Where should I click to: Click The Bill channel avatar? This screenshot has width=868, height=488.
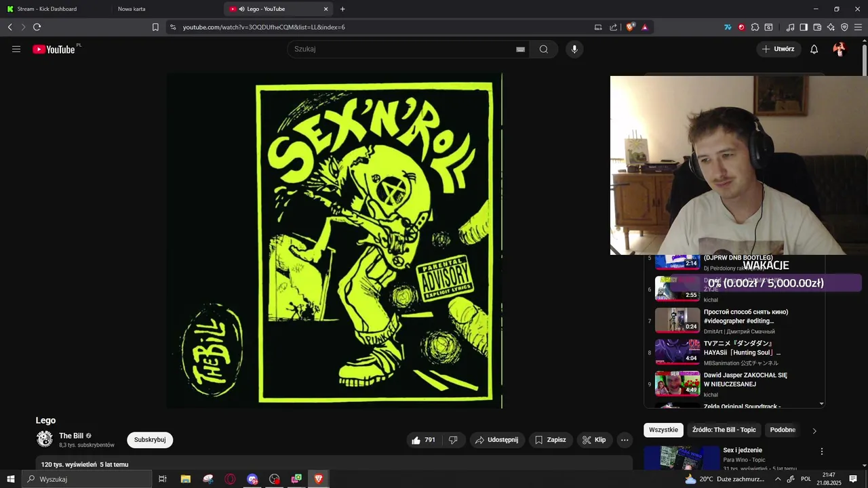click(x=45, y=439)
